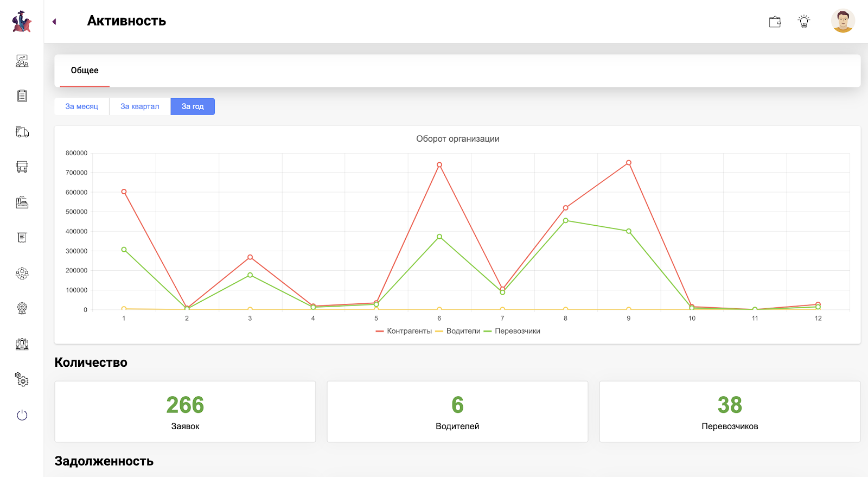Open the user avatar profile menu

[843, 22]
